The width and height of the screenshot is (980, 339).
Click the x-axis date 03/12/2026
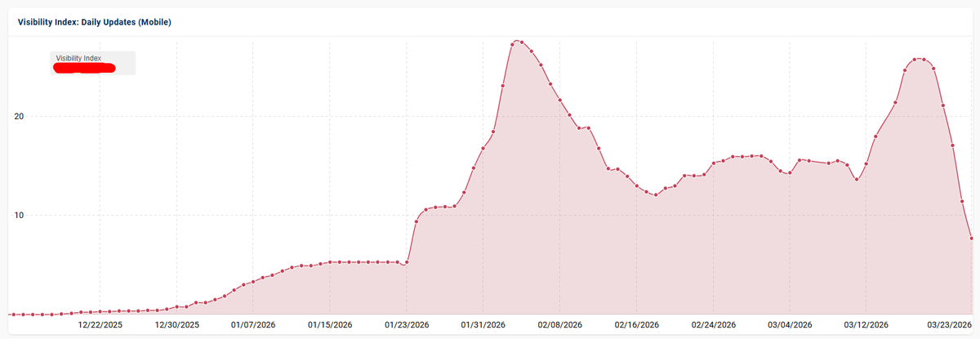coord(867,324)
